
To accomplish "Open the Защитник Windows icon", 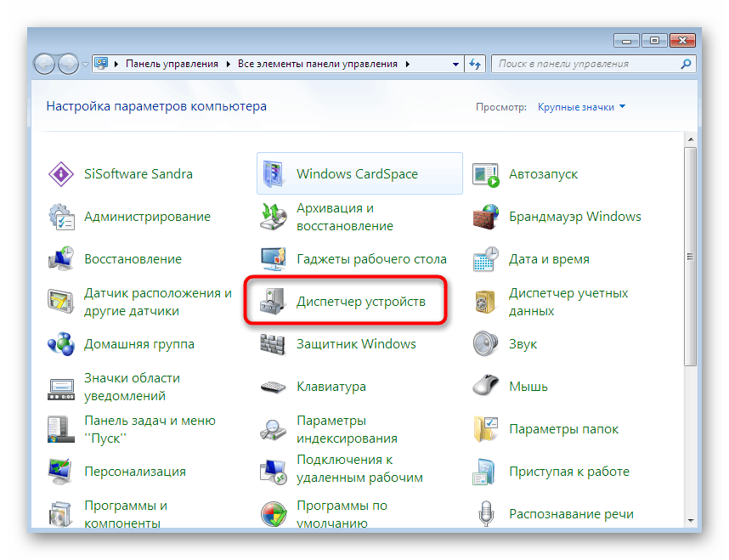I will (273, 344).
